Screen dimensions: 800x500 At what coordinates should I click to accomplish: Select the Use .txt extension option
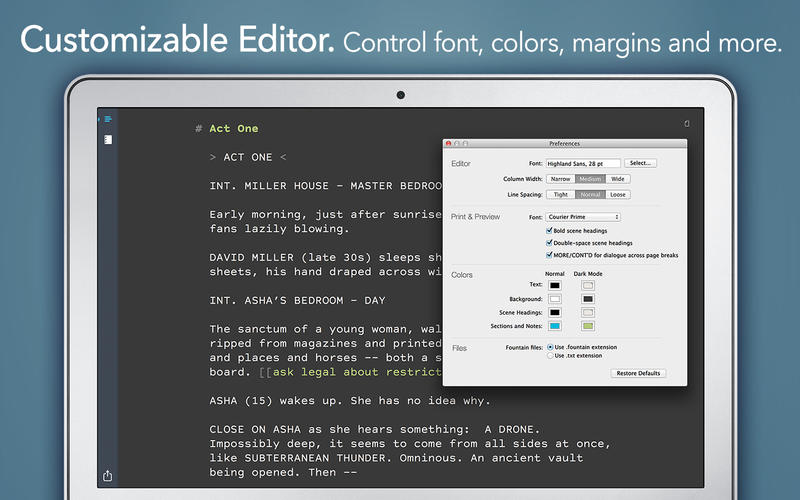pyautogui.click(x=549, y=355)
